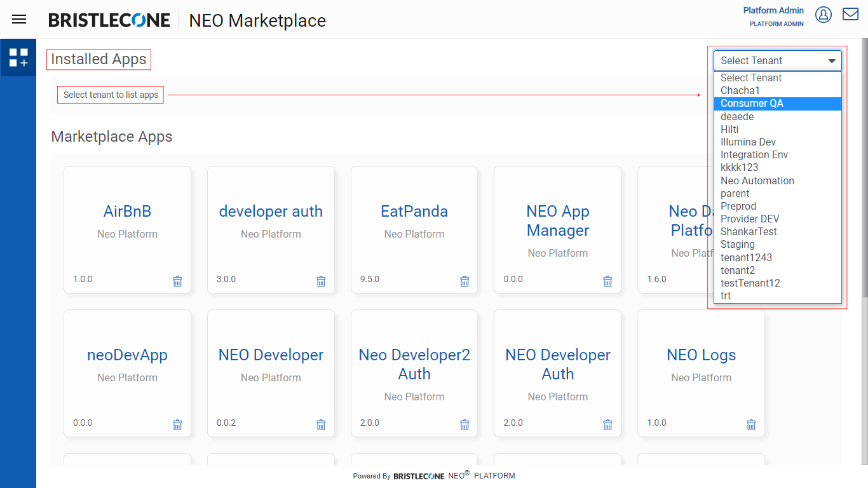868x488 pixels.
Task: Click the Platform Admin user name
Action: coord(773,11)
